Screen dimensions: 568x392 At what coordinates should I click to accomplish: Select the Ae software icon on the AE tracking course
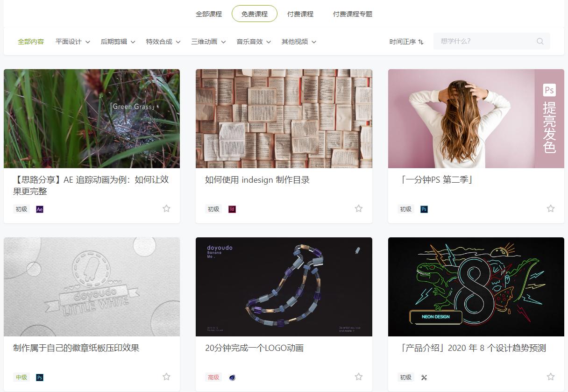40,209
